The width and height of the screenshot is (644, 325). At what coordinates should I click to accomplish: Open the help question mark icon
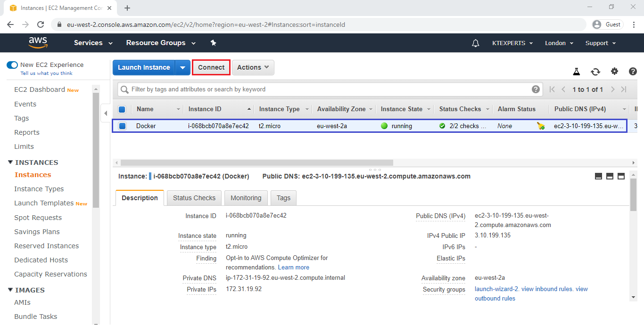coord(633,72)
